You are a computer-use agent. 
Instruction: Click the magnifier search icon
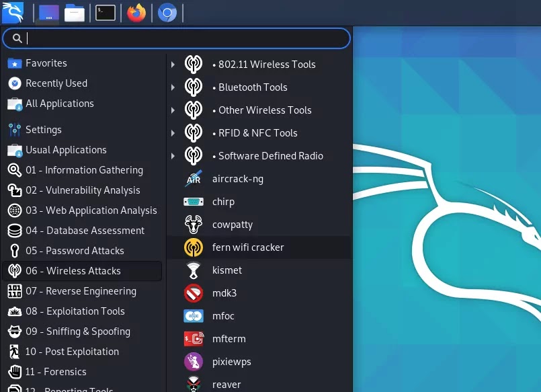click(x=17, y=38)
